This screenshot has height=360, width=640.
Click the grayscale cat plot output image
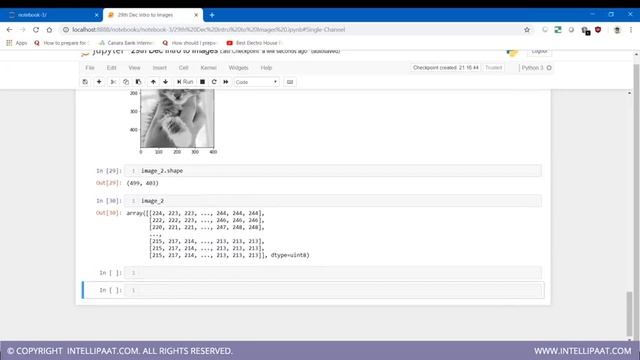click(x=177, y=119)
